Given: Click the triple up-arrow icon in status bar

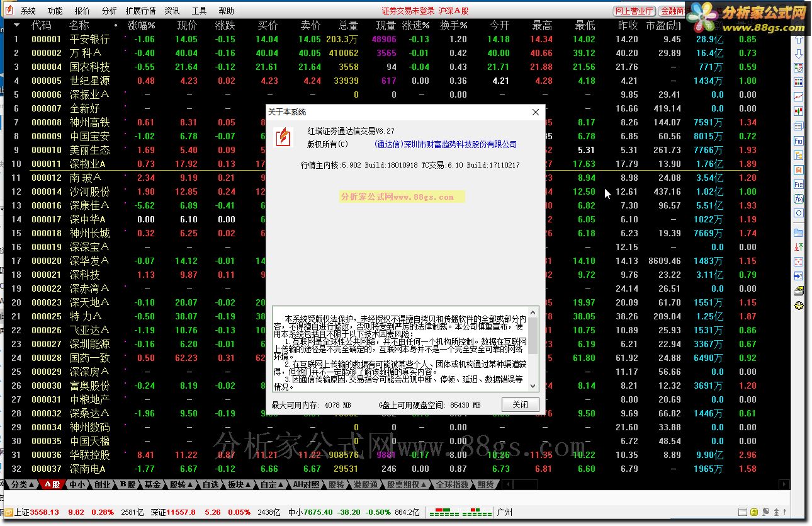Looking at the screenshot, I should [777, 512].
